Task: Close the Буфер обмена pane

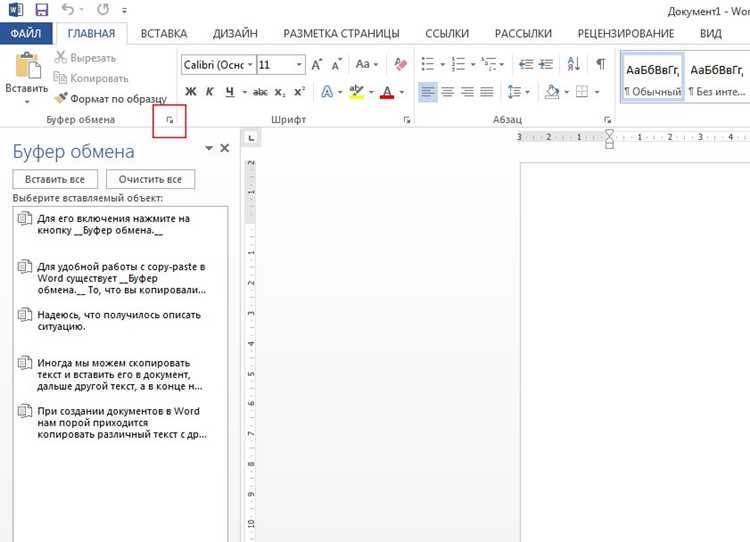Action: [x=224, y=148]
